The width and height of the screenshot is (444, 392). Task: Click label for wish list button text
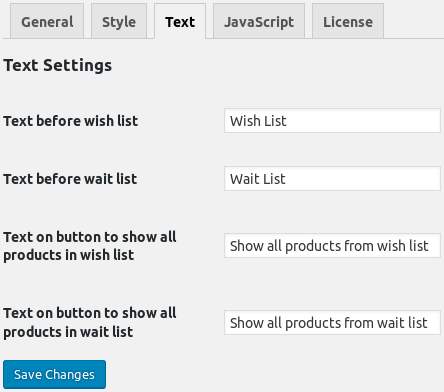tap(90, 246)
